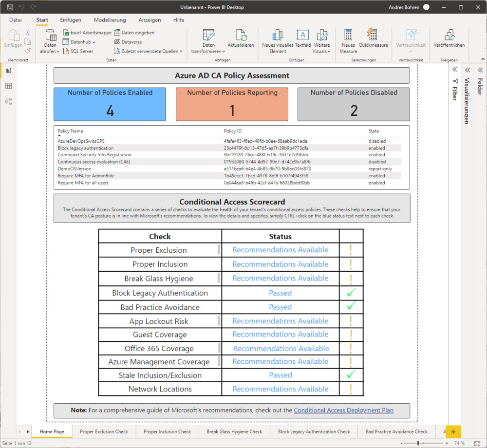The image size is (487, 448).
Task: Click the Fit to page icon
Action: (477, 443)
